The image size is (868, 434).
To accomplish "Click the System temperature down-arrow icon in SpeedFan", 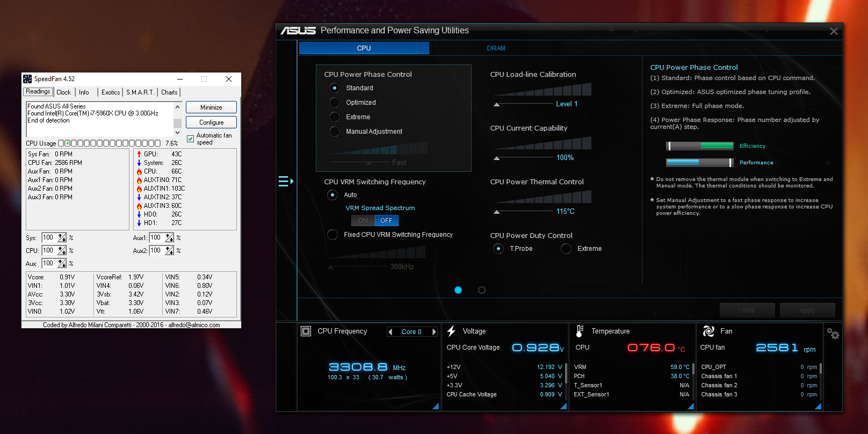I will [139, 163].
